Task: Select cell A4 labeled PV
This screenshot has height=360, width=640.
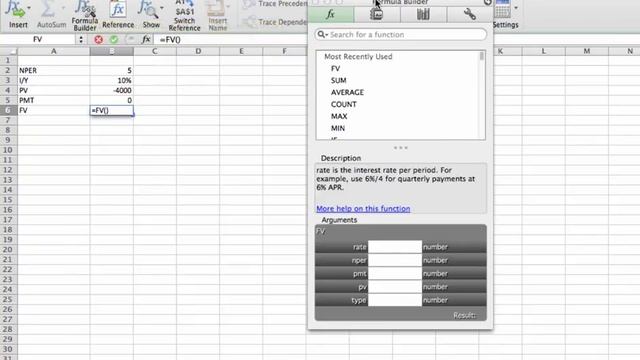Action: [53, 90]
